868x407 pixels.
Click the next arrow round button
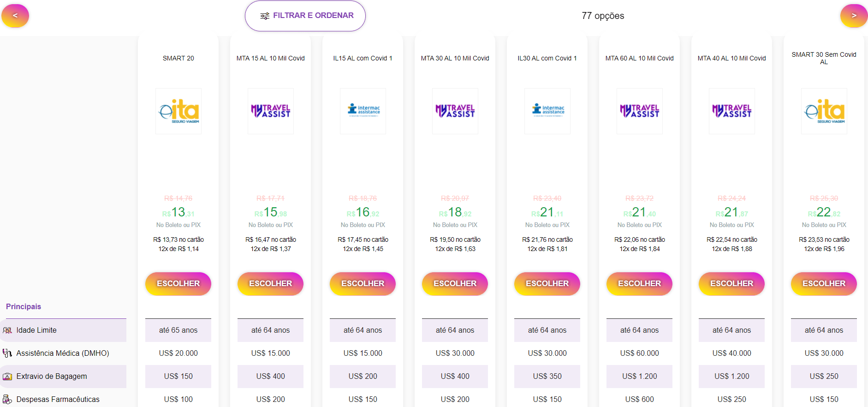pos(854,16)
